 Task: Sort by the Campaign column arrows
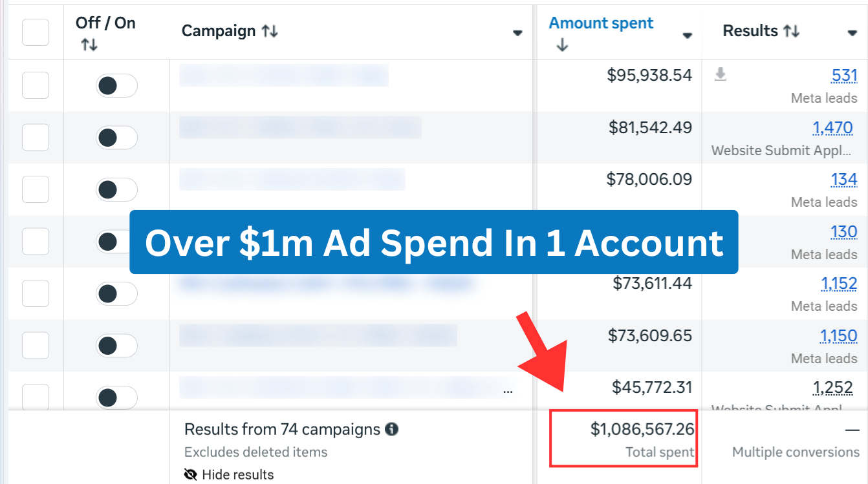[270, 31]
